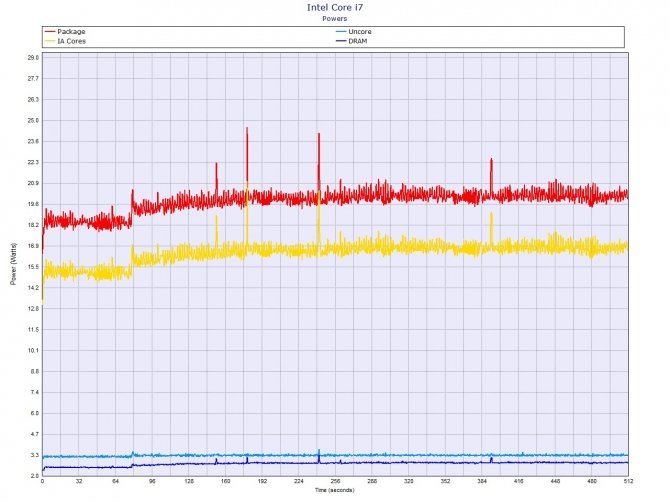Click the 384 tick label on the time axis

pyautogui.click(x=482, y=481)
